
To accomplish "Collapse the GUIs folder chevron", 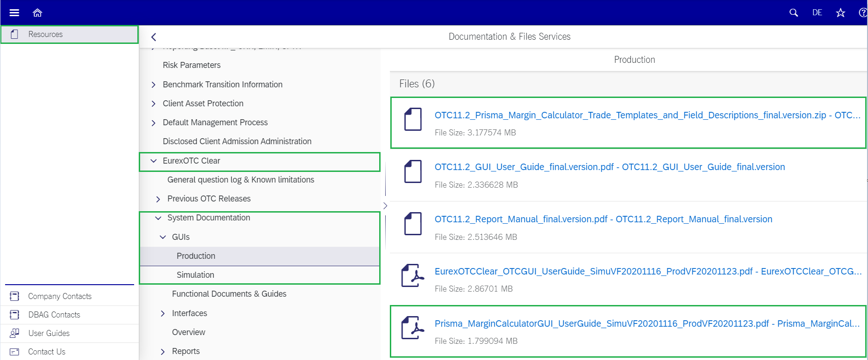I will point(163,237).
